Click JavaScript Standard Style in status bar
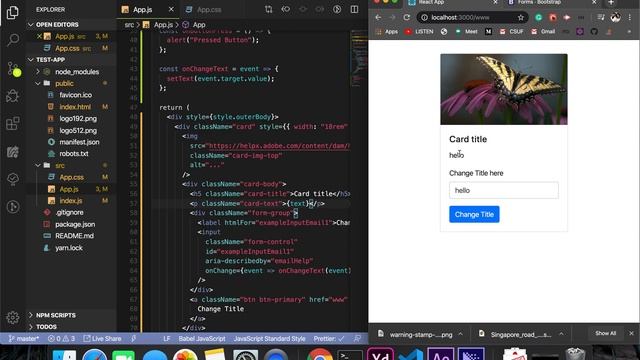This screenshot has width=640, height=360. click(x=269, y=338)
